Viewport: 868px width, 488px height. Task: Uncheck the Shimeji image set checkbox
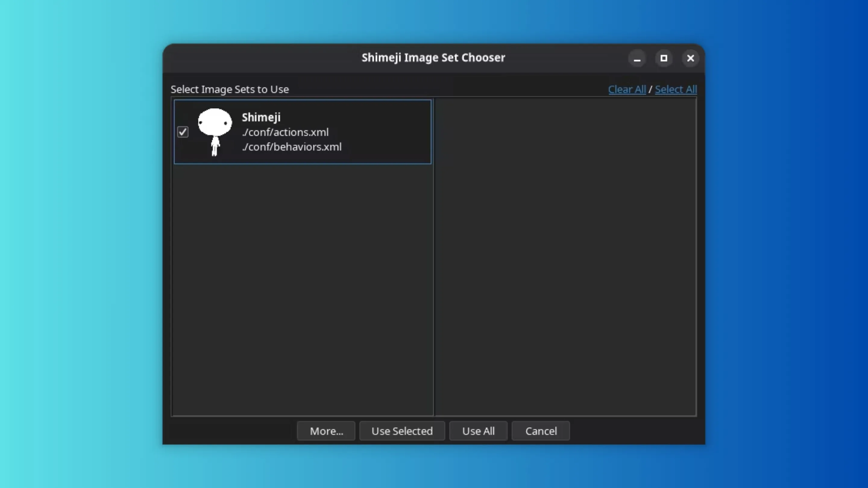[x=183, y=132]
